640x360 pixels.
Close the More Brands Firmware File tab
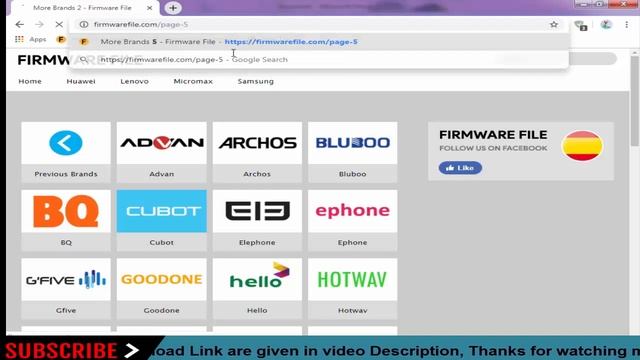pyautogui.click(x=149, y=8)
